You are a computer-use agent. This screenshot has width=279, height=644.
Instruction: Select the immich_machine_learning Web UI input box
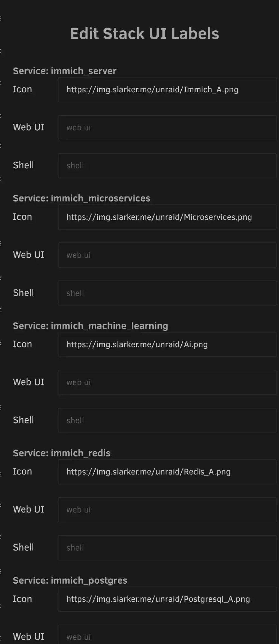pyautogui.click(x=167, y=382)
